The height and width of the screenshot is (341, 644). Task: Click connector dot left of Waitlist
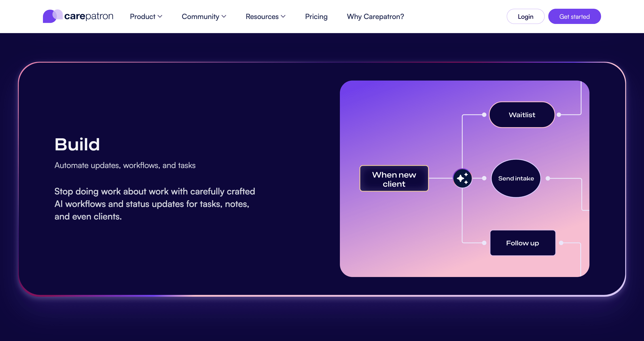(484, 115)
